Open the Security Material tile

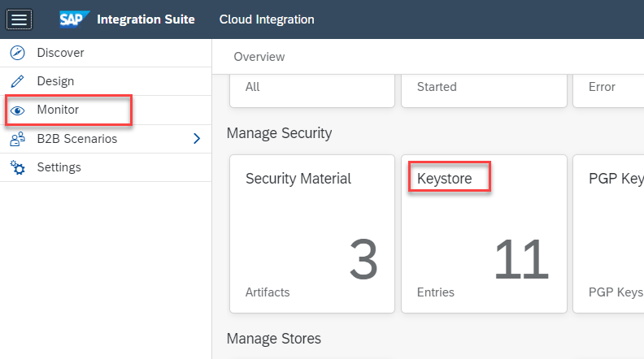point(311,233)
